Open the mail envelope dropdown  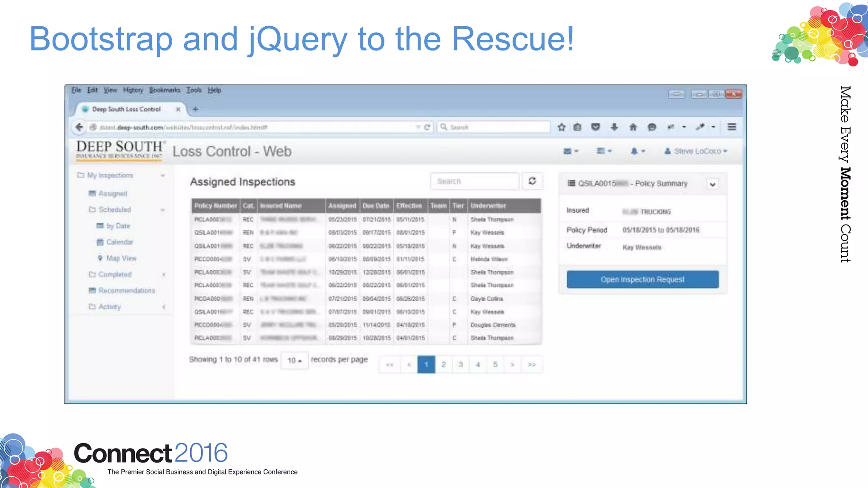click(x=571, y=151)
